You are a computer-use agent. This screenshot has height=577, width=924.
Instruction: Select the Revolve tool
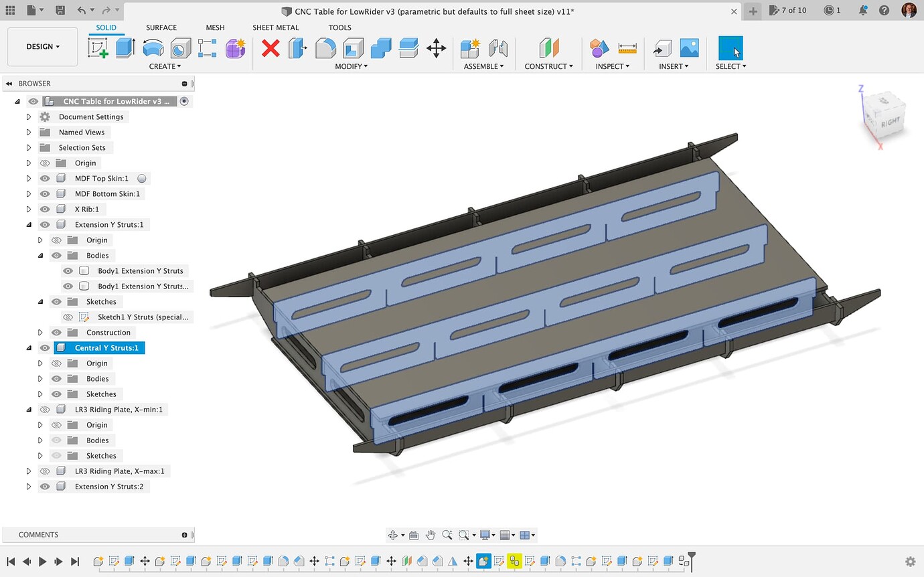pos(153,48)
